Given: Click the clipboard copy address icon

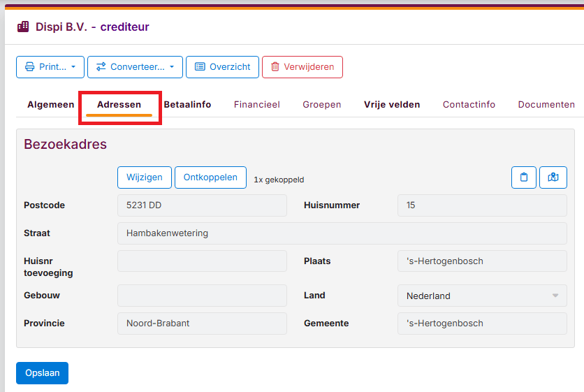Looking at the screenshot, I should click(524, 177).
